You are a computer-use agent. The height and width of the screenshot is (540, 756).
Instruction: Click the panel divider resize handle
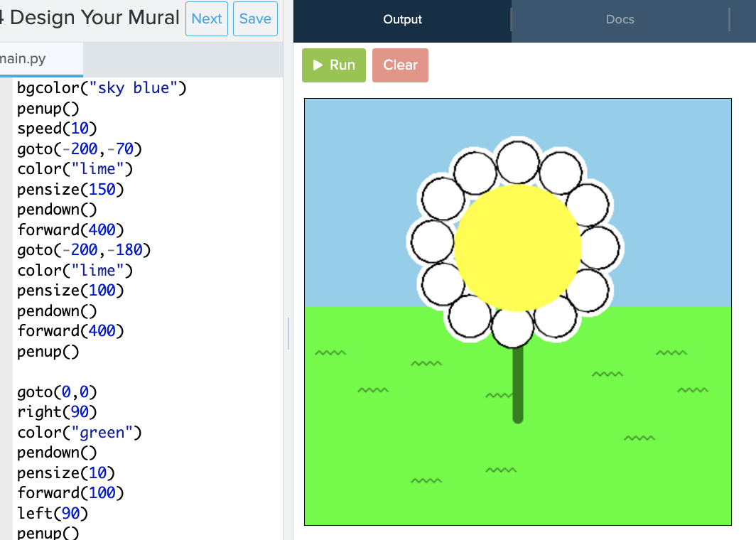288,333
